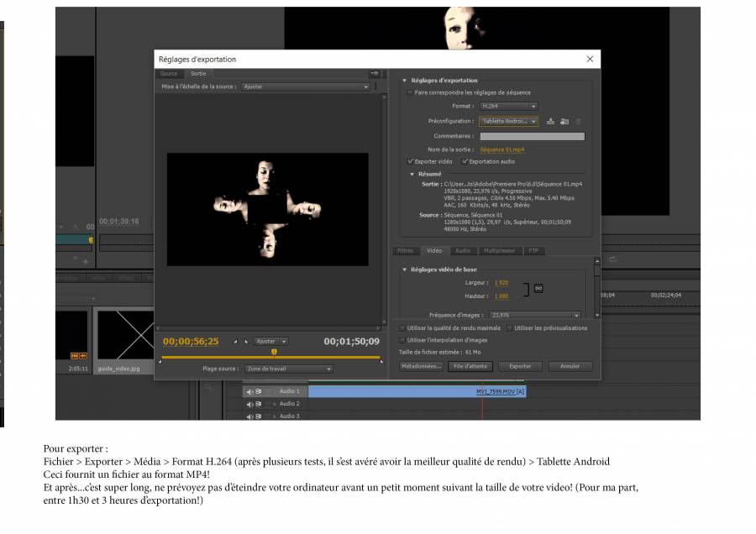
Task: Switch to the Source tab
Action: [169, 74]
